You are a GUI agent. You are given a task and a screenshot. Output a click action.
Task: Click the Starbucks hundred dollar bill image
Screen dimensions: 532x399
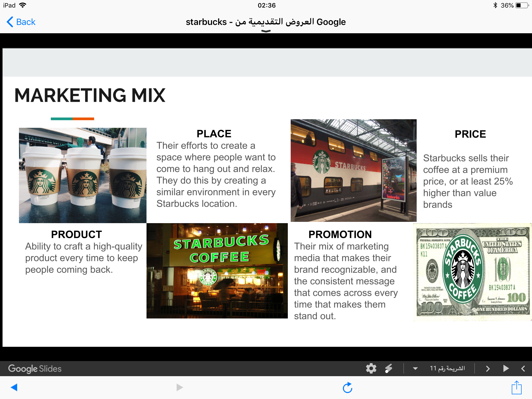tap(473, 272)
